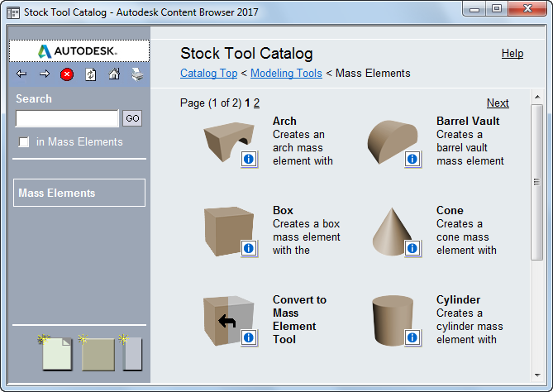The height and width of the screenshot is (392, 553).
Task: Open info for the Box tool
Action: (249, 248)
